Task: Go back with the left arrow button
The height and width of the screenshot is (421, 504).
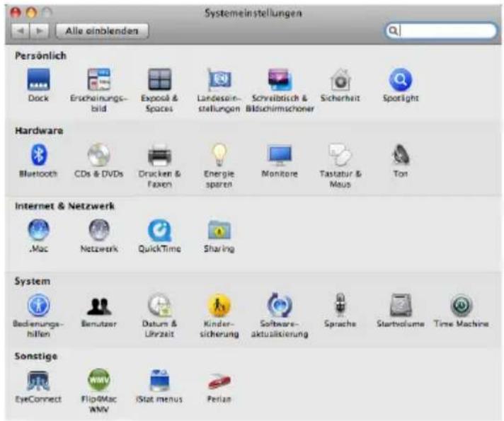Action: (x=21, y=31)
